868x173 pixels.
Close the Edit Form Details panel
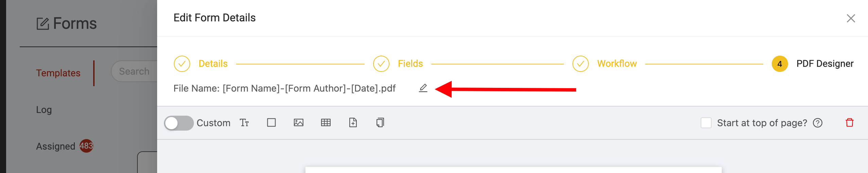coord(851,18)
